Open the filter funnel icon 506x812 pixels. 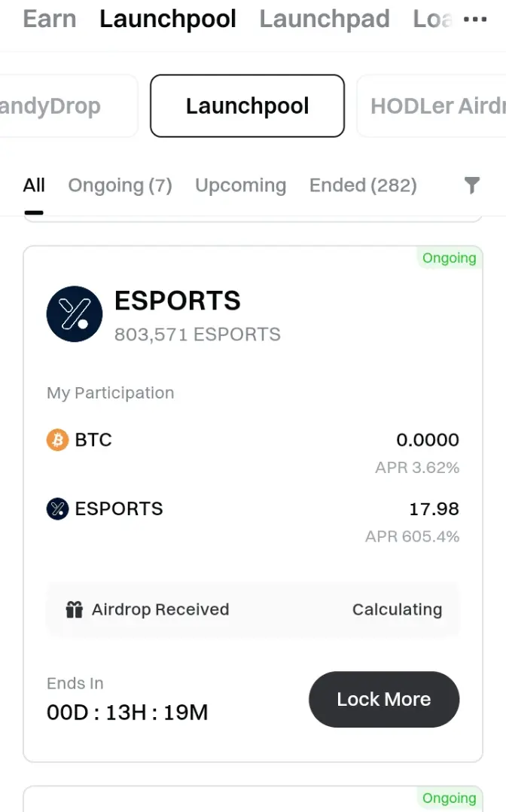tap(472, 185)
